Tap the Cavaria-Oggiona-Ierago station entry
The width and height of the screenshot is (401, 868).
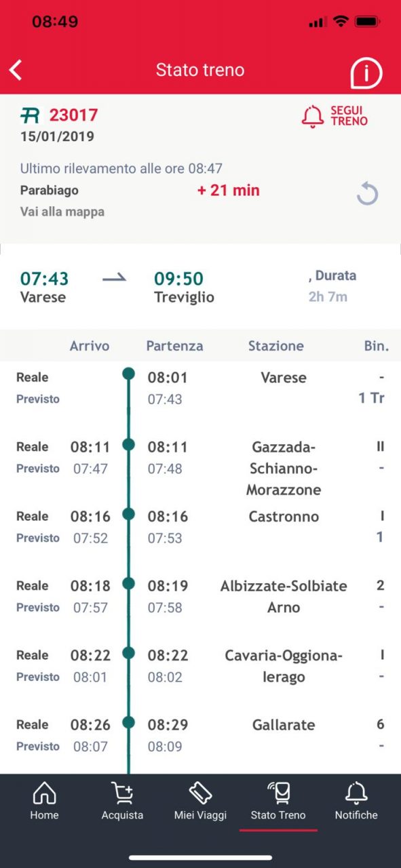point(284,666)
